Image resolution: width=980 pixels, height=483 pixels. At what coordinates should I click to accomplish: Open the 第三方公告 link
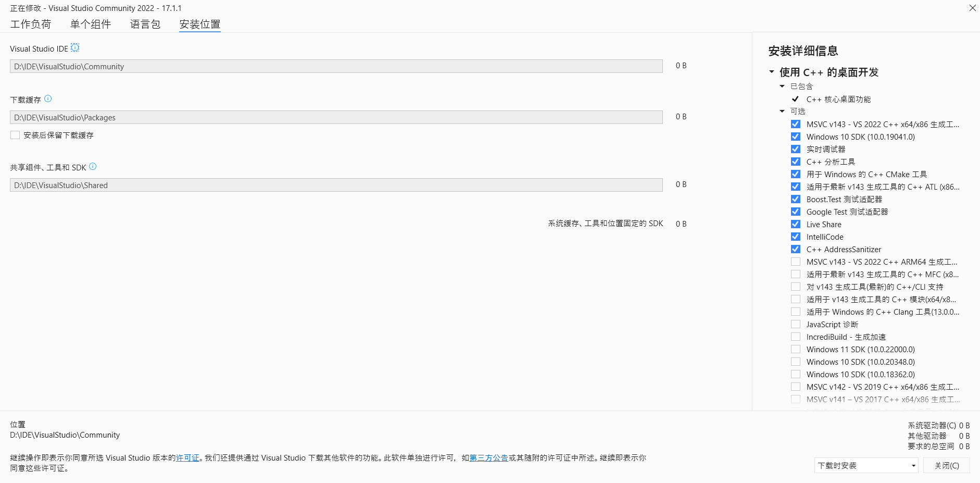tap(488, 457)
